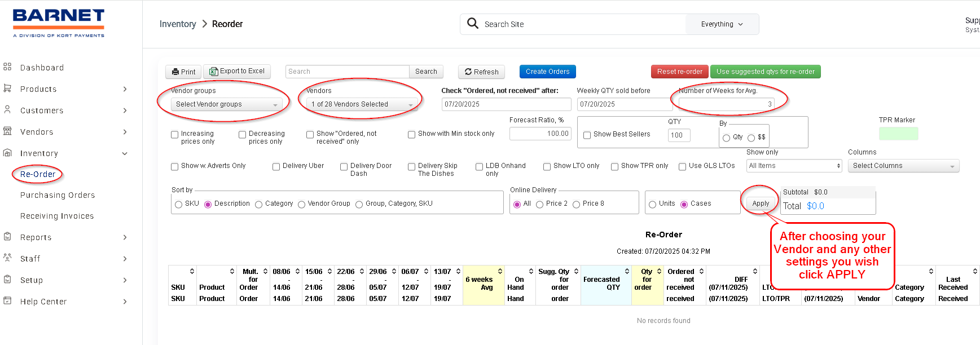
Task: Click the Setup icon in sidebar
Action: (x=7, y=280)
